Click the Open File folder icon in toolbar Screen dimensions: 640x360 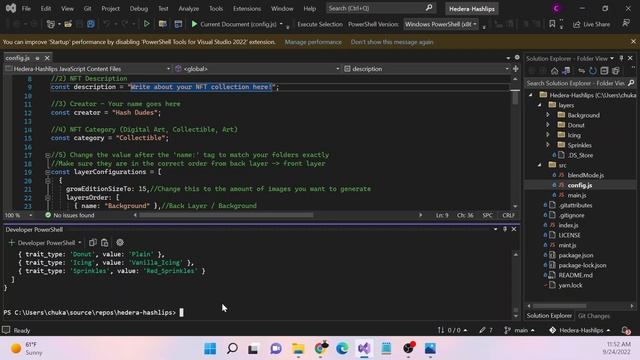(x=68, y=24)
